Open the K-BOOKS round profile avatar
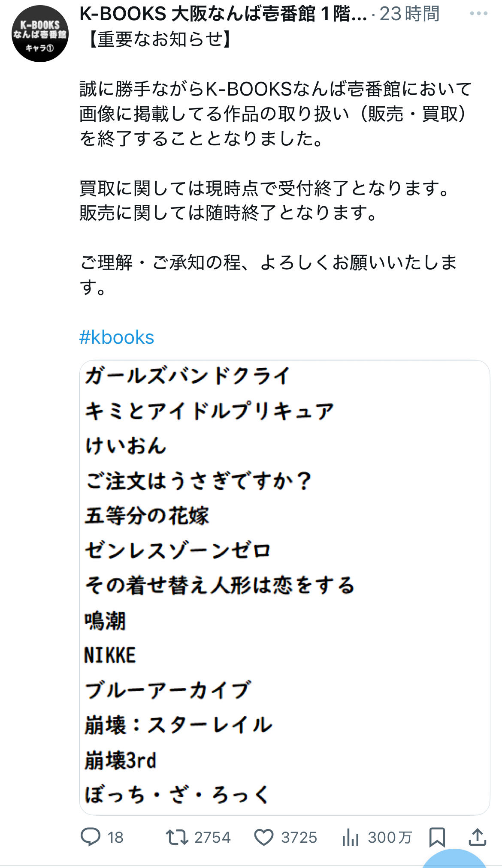 40,34
